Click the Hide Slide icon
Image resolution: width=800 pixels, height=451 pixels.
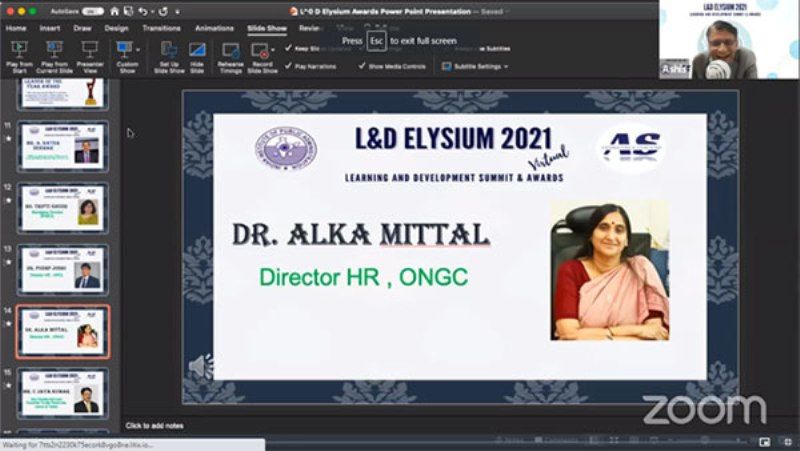coord(197,49)
